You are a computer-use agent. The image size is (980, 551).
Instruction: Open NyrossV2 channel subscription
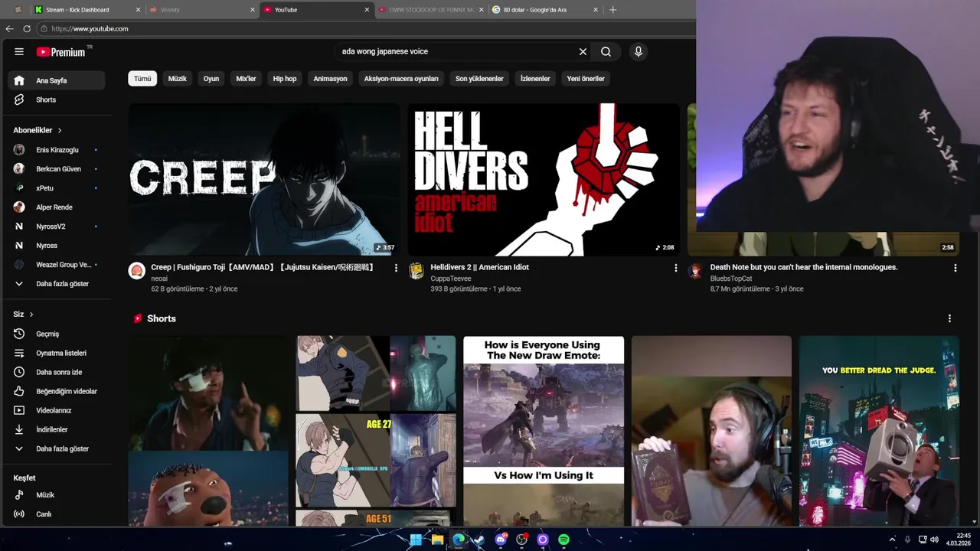click(x=56, y=227)
